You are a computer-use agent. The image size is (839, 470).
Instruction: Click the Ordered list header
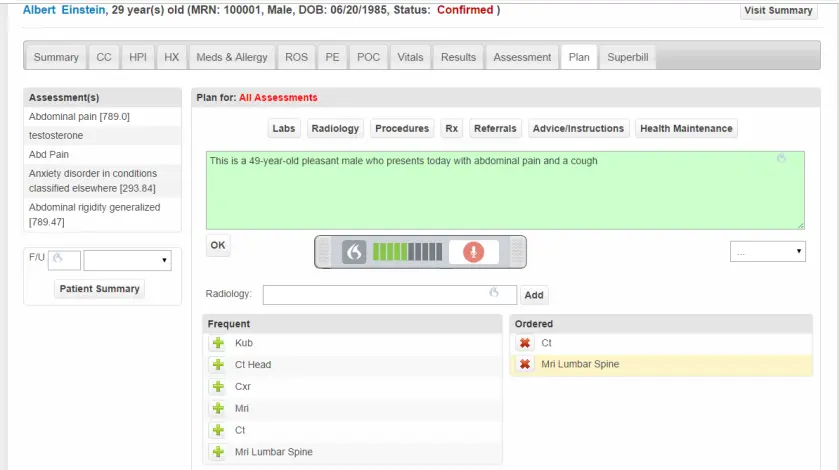click(661, 324)
